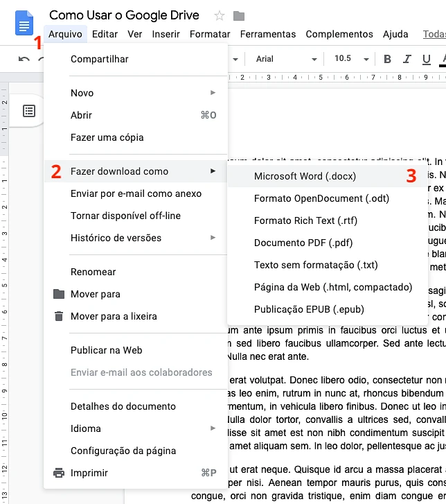Select Compartilhar in the menu
Screen dimensions: 446x504
tap(136, 59)
